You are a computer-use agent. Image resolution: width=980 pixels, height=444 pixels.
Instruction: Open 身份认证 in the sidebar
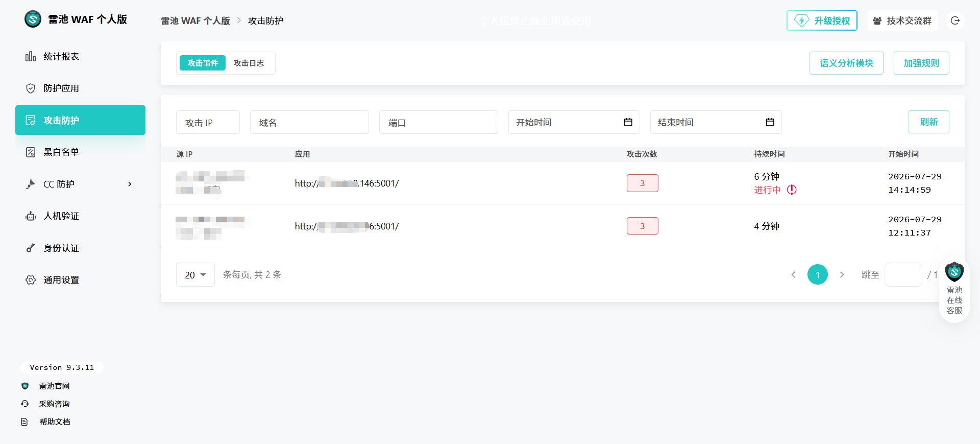[x=80, y=248]
